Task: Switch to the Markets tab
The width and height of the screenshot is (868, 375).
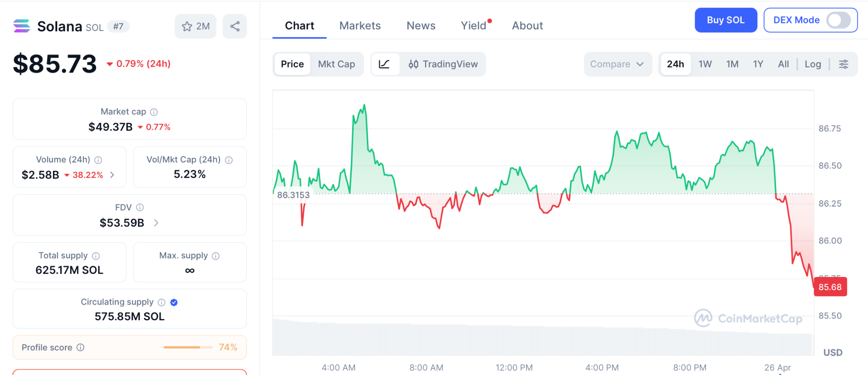Action: [x=360, y=26]
